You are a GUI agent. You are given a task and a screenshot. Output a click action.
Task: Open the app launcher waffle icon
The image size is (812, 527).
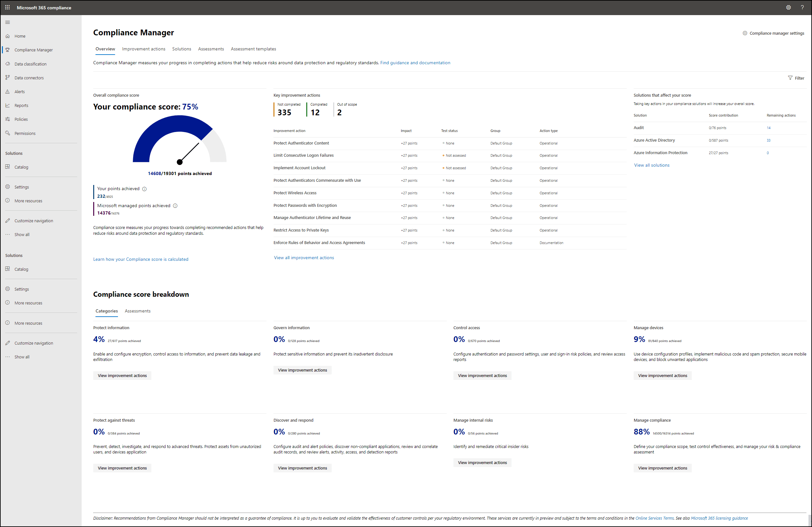click(7, 7)
